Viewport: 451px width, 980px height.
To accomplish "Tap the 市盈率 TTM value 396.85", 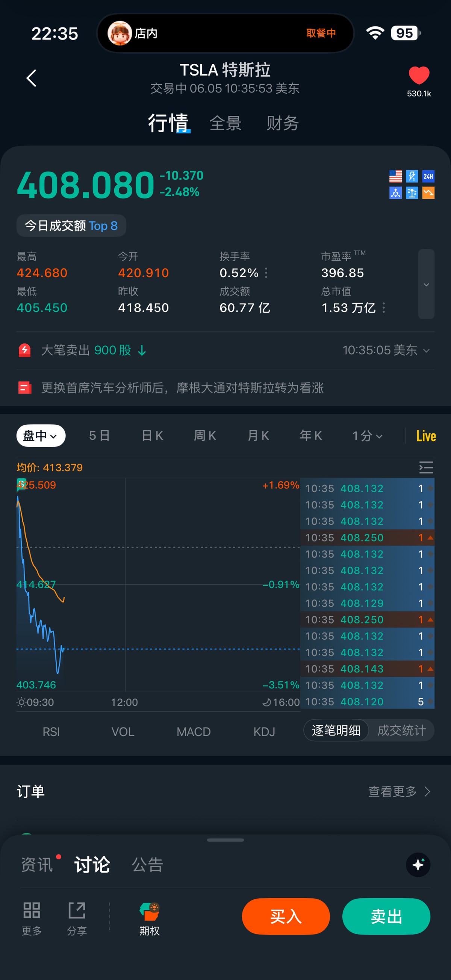I will click(x=342, y=273).
